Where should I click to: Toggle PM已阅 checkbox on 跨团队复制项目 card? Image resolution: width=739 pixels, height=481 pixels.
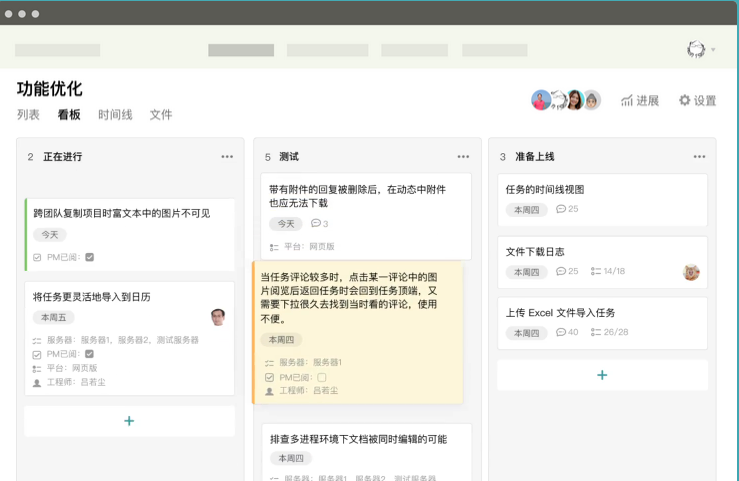(x=90, y=257)
